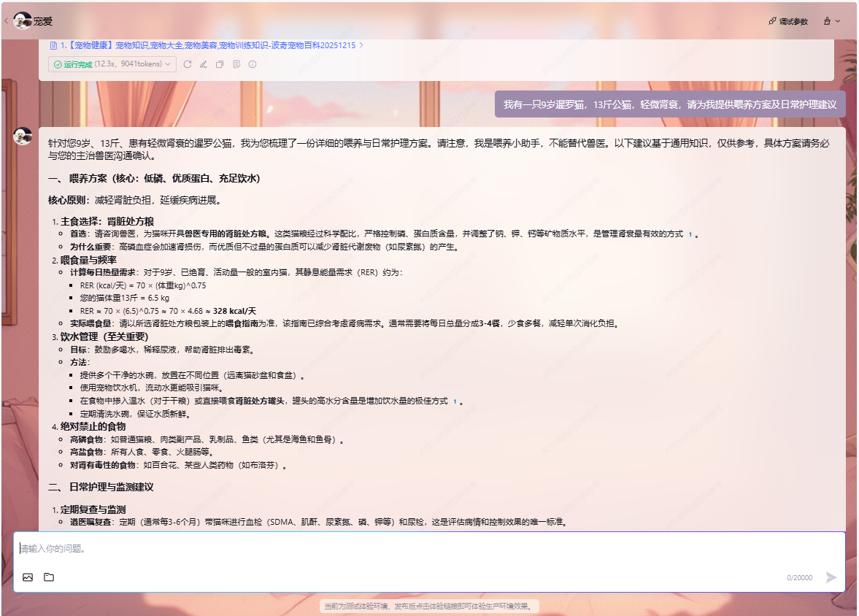Click the list item 喂食量与频率
This screenshot has width=859, height=616.
[88, 260]
